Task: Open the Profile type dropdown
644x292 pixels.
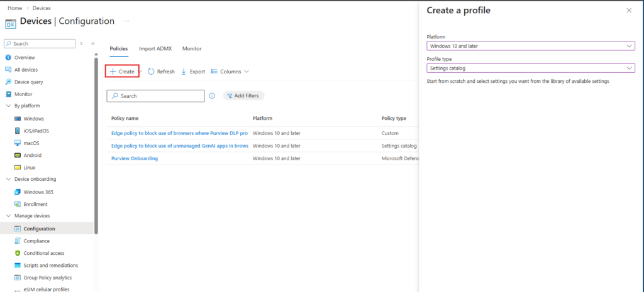Action: tap(530, 68)
